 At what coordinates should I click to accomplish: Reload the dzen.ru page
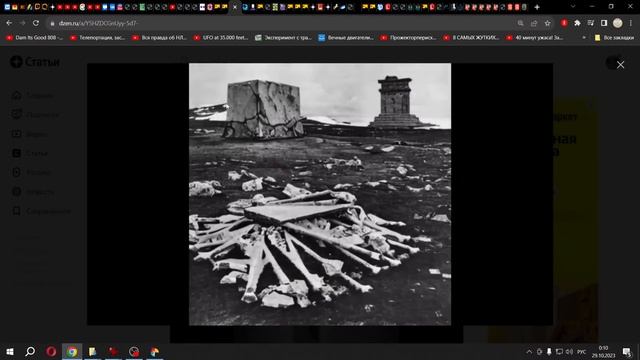click(36, 23)
